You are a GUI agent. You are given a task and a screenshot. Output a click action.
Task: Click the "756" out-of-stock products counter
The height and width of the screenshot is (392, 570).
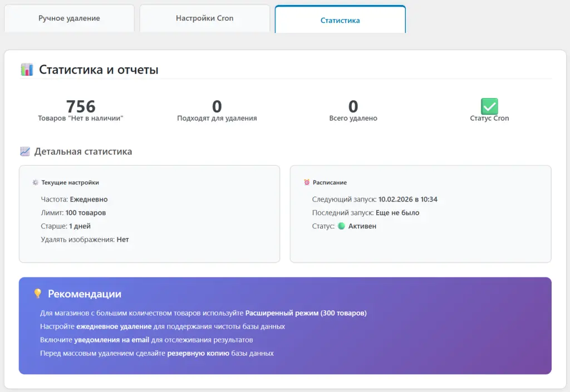pyautogui.click(x=81, y=105)
